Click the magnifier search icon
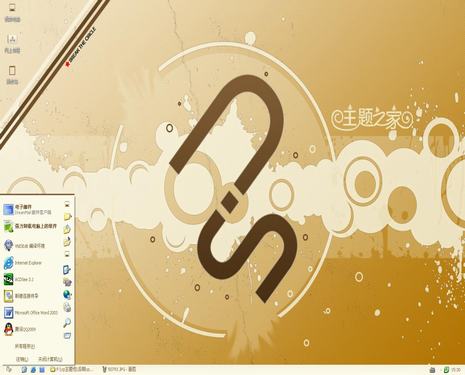465x375 pixels. coord(67,322)
